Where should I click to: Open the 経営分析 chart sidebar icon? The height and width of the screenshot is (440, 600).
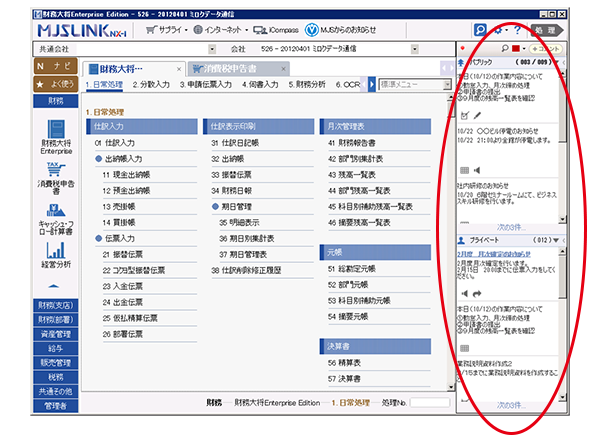click(x=56, y=255)
